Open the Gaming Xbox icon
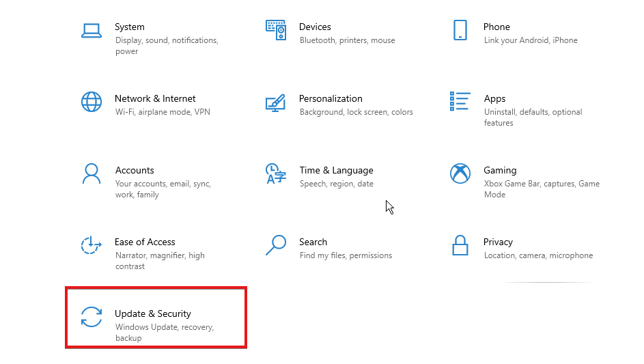The image size is (644, 364). pos(460,173)
